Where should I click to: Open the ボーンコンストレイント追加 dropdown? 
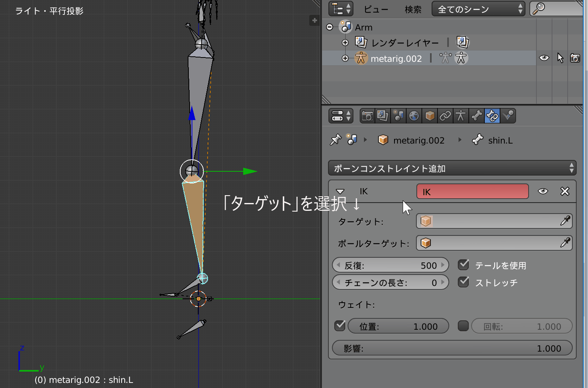pyautogui.click(x=452, y=169)
